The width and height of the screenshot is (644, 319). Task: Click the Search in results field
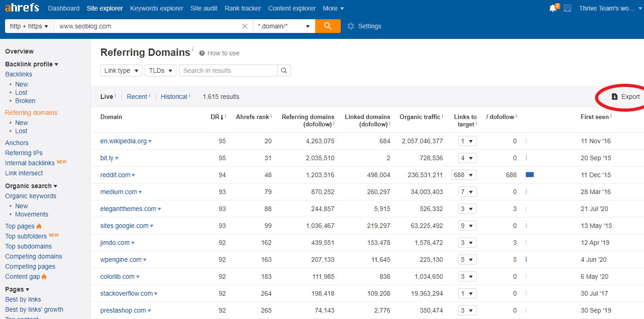[228, 70]
